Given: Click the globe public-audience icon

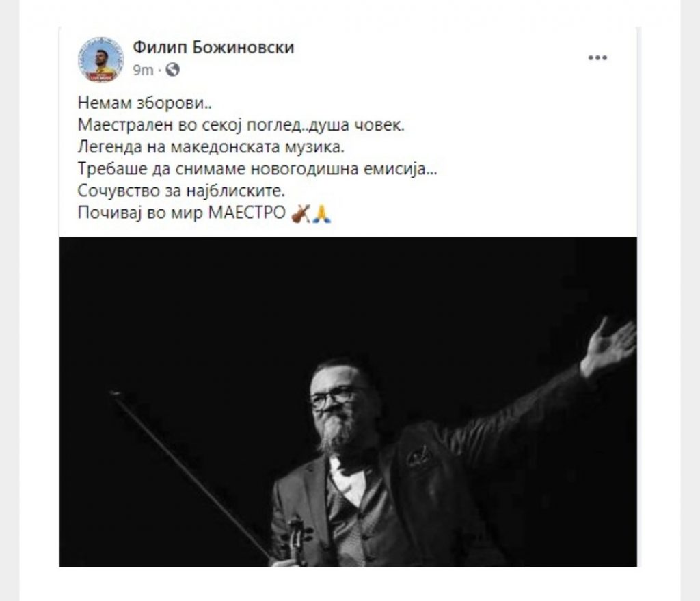Looking at the screenshot, I should 172,70.
